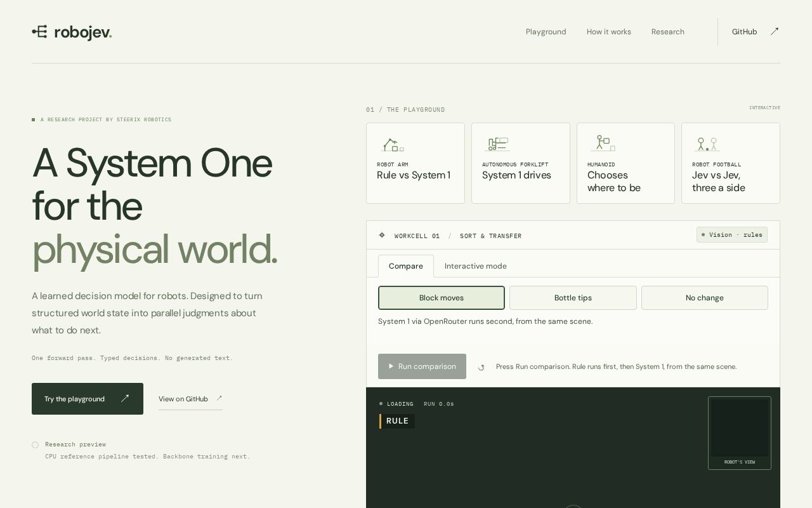Click the RUN 0.0s timer text

pos(439,404)
